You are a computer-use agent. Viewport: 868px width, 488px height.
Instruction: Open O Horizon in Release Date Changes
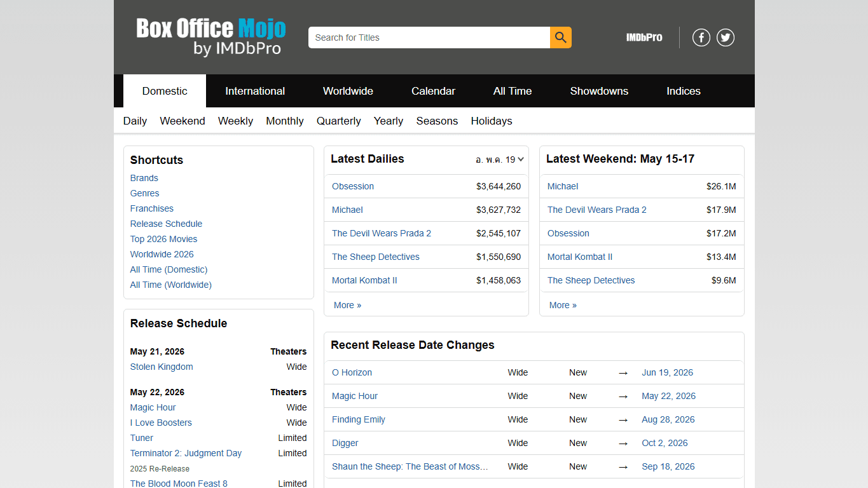coord(352,372)
